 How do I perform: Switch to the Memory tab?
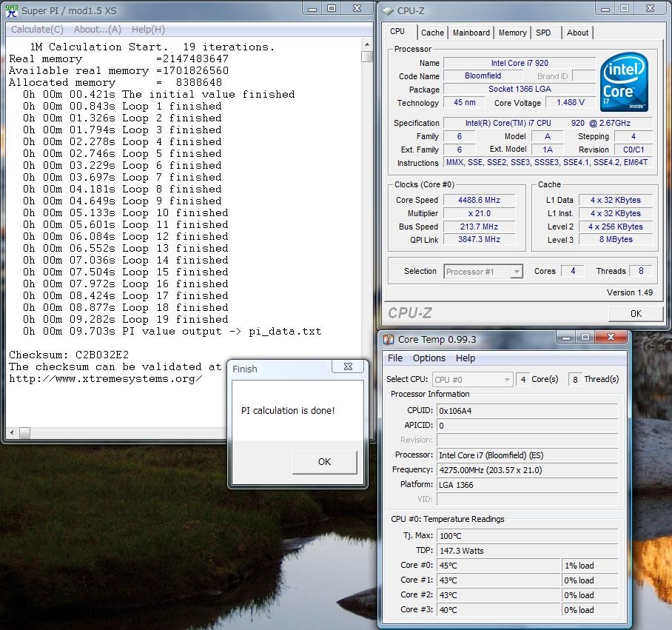(512, 33)
